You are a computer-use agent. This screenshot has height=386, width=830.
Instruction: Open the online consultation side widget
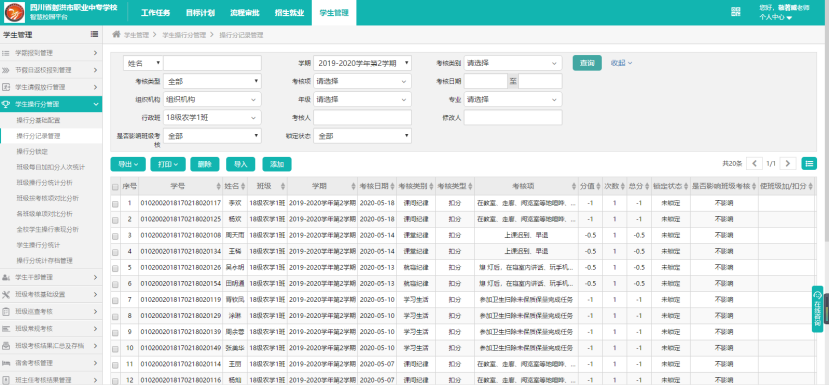(817, 309)
